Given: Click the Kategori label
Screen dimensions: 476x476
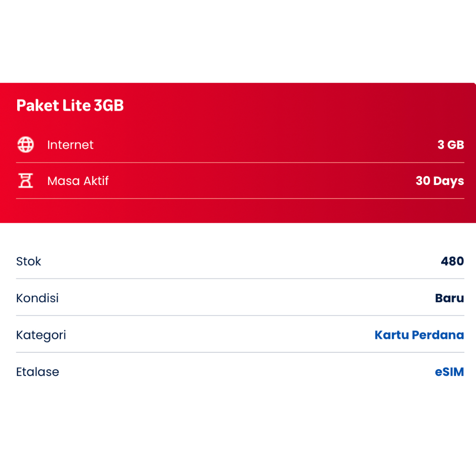Looking at the screenshot, I should coord(41,335).
